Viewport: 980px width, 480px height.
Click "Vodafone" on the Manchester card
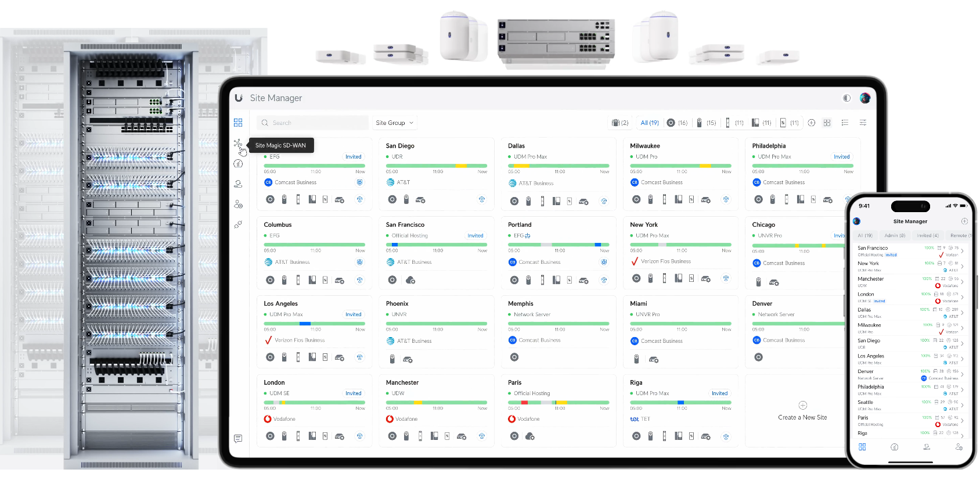pos(406,419)
